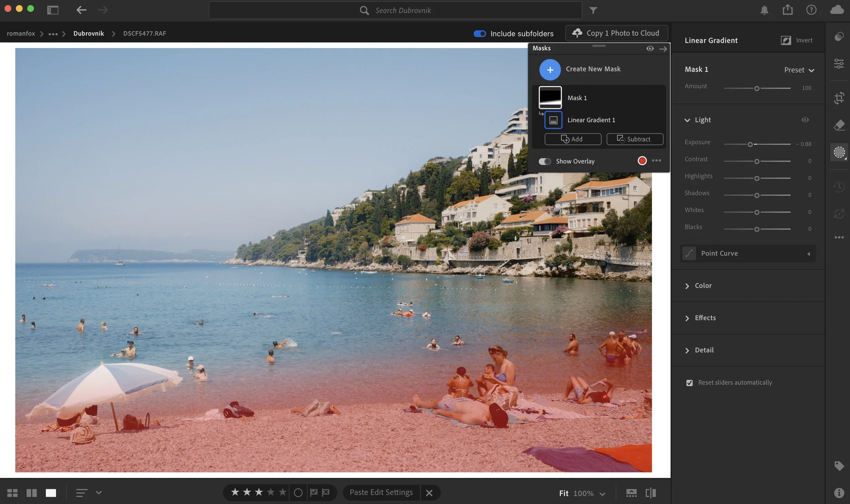Open the Crop and Rotate tool

point(839,98)
